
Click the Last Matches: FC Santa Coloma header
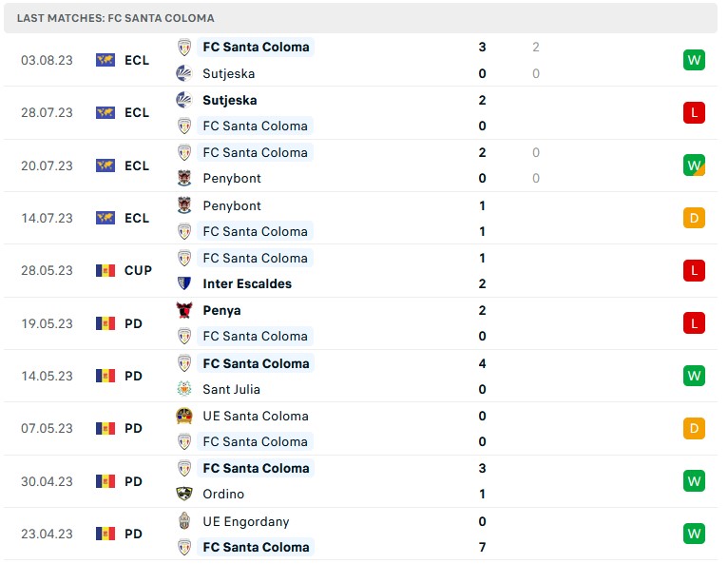coord(116,18)
